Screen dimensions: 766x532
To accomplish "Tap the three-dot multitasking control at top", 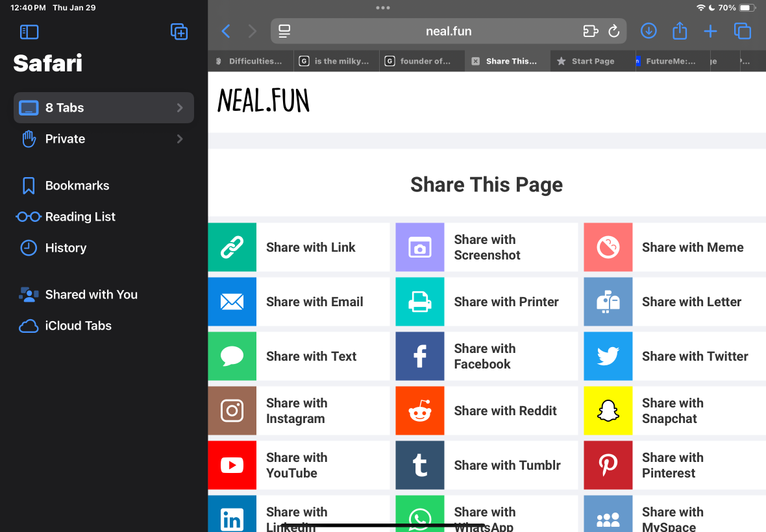I will click(x=383, y=8).
